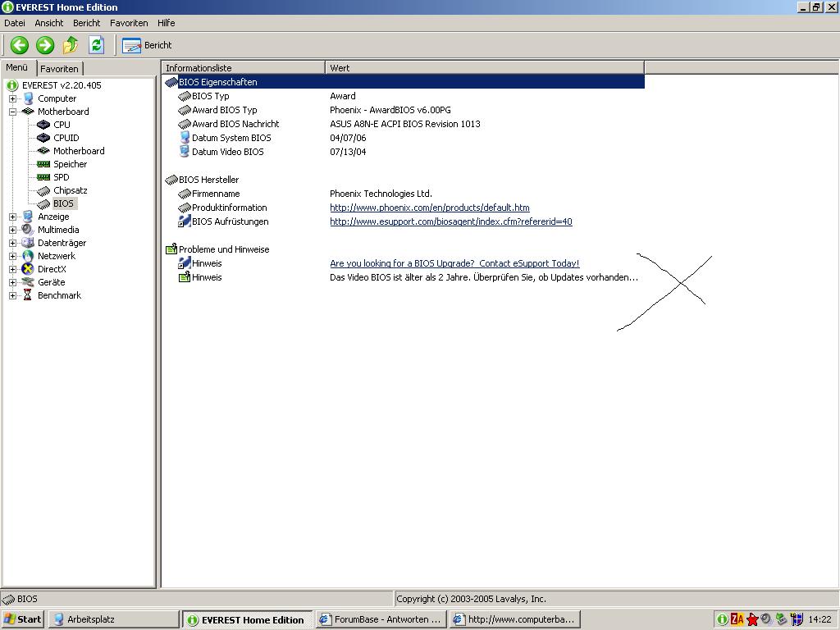Image resolution: width=840 pixels, height=630 pixels.
Task: Expand the Multimedia tree node
Action: [13, 230]
